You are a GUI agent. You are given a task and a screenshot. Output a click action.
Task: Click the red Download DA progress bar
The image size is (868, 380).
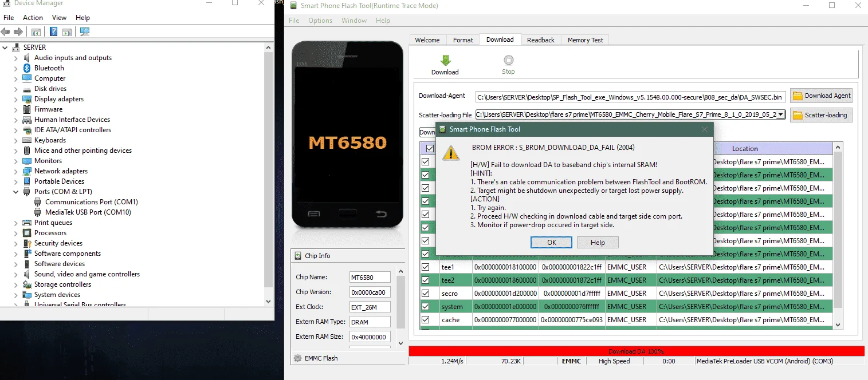(637, 351)
